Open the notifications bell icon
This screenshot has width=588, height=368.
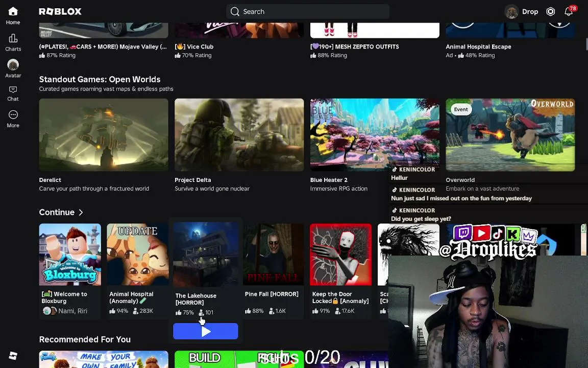click(569, 12)
